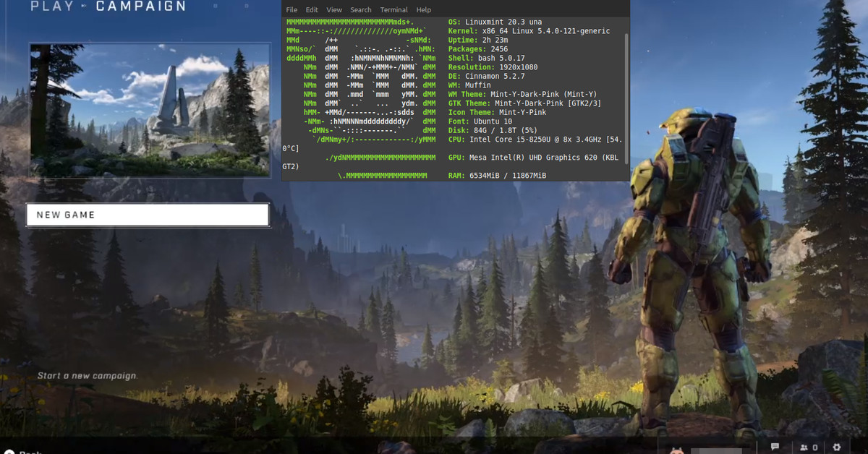The image size is (868, 454).
Task: Click the Back button at bottom left
Action: 22,451
